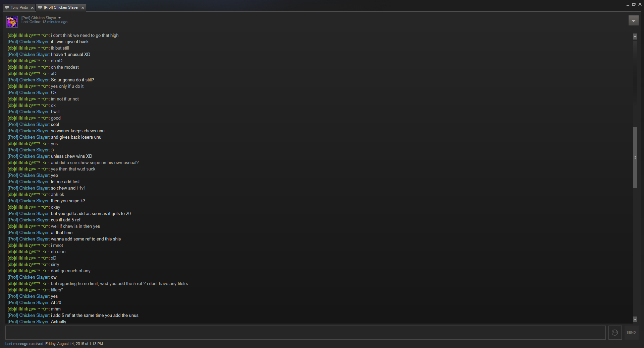Close the Tony Pinto chat tab
The height and width of the screenshot is (348, 644).
click(x=32, y=8)
